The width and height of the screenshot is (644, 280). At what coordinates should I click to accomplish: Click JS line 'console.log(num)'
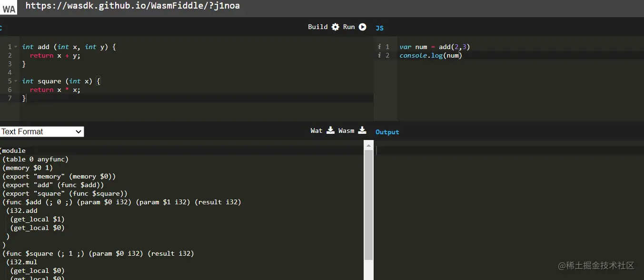pyautogui.click(x=431, y=55)
